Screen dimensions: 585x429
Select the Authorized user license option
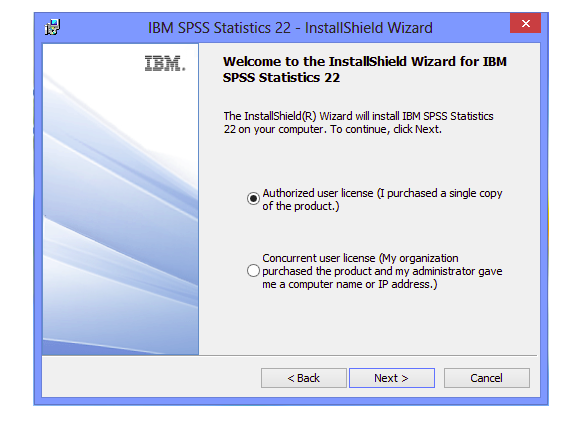[x=253, y=198]
